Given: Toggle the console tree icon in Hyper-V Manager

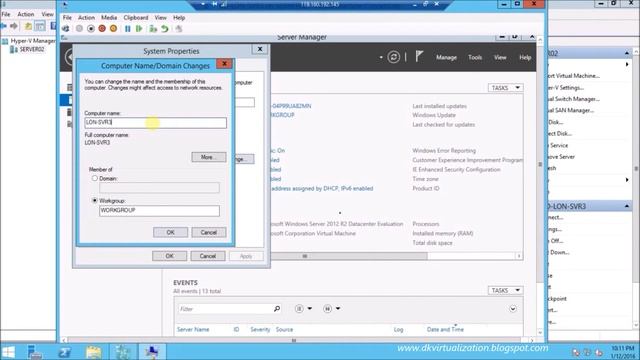Looking at the screenshot, I should tap(40, 26).
